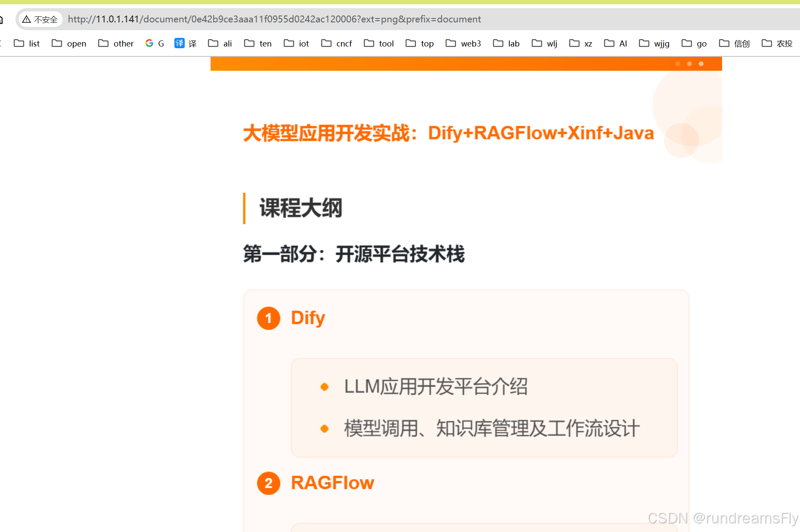The width and height of the screenshot is (800, 532).
Task: Open the iot bookmark folder
Action: (x=296, y=43)
